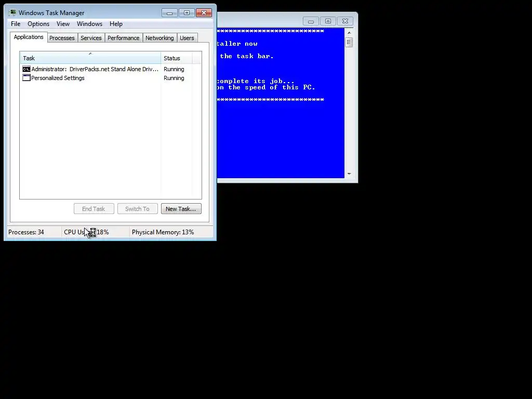Viewport: 532px width, 399px height.
Task: Switch to the Networking tab
Action: tap(159, 38)
